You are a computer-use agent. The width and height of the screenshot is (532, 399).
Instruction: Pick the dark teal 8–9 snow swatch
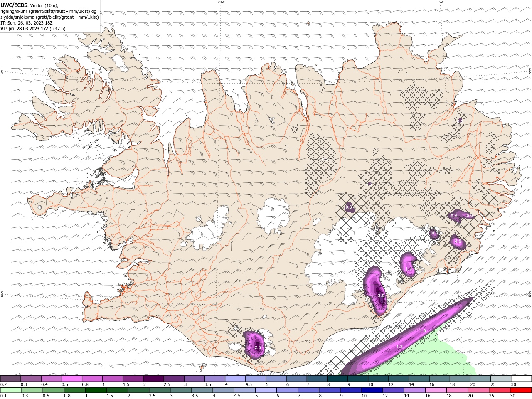click(x=337, y=378)
